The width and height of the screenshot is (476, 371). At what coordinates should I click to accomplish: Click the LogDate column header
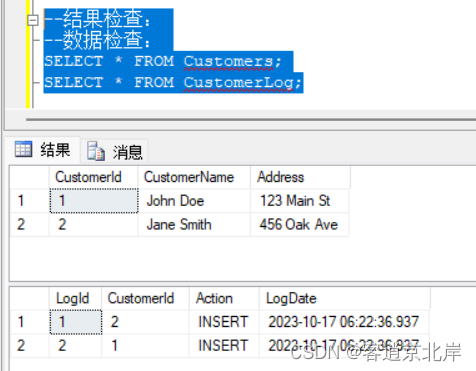[345, 298]
